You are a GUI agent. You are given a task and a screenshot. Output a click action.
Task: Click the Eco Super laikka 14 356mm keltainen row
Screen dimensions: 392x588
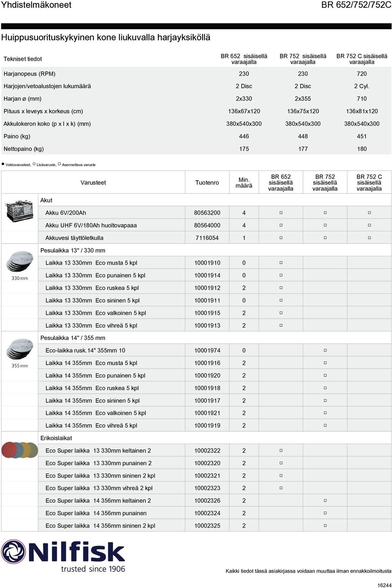196,501
